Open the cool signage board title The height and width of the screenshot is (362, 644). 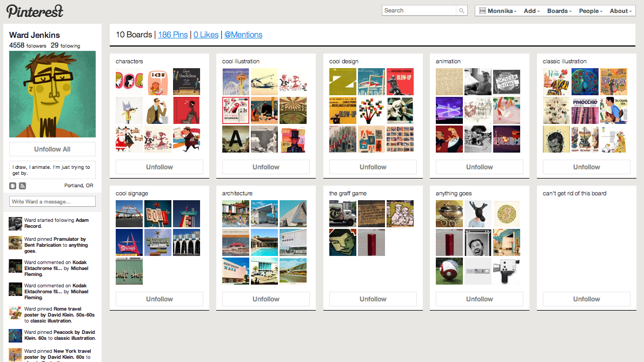pyautogui.click(x=132, y=193)
